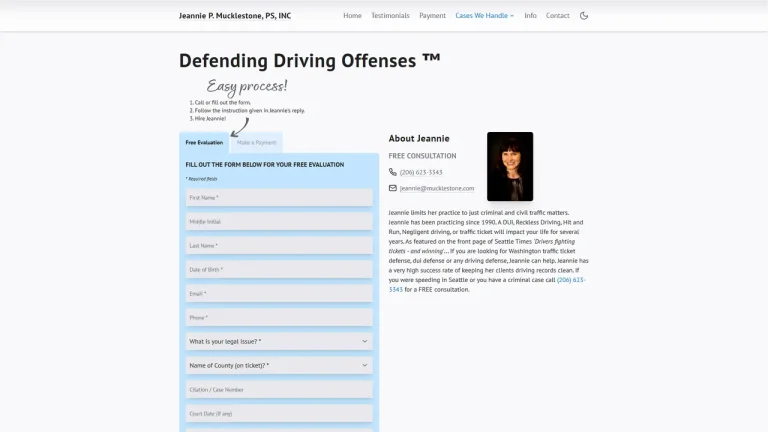Open the Info nav link
This screenshot has width=768, height=432.
pyautogui.click(x=530, y=16)
